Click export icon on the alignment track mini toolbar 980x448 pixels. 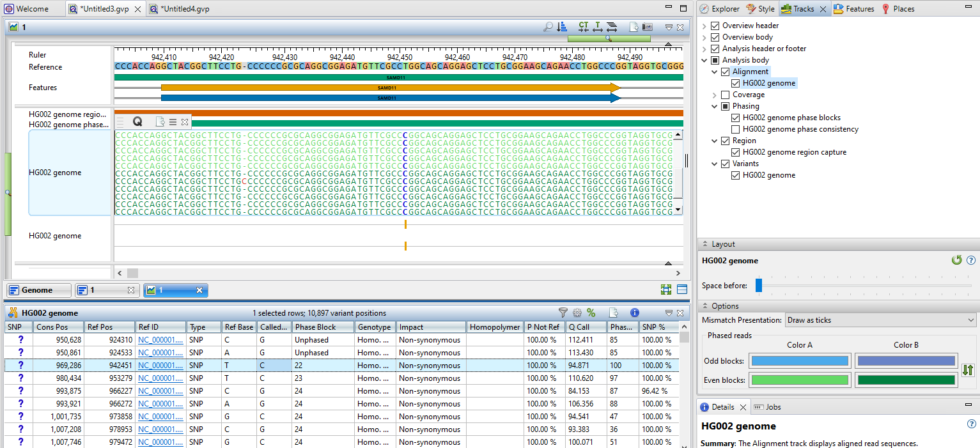tap(160, 121)
